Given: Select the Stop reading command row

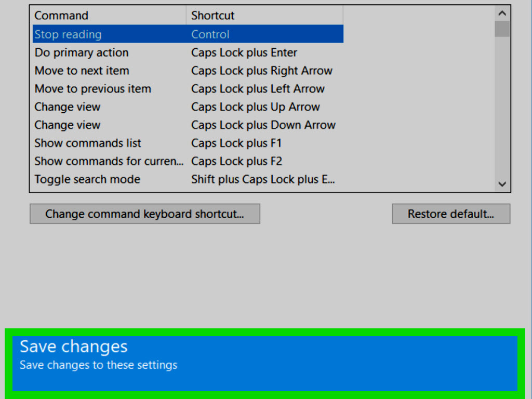Looking at the screenshot, I should click(188, 34).
